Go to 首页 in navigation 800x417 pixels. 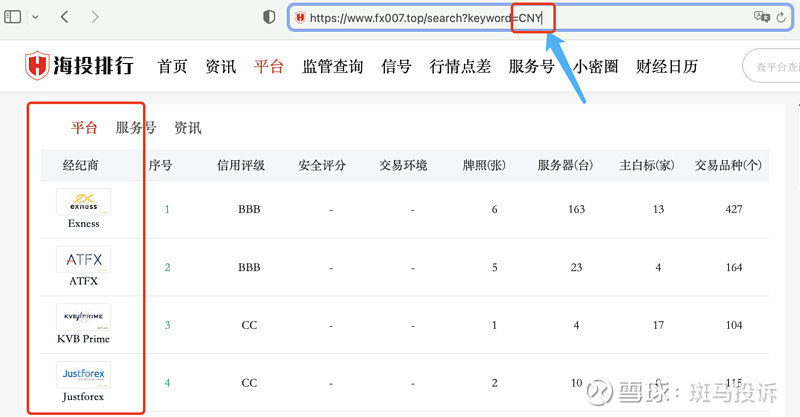(172, 66)
